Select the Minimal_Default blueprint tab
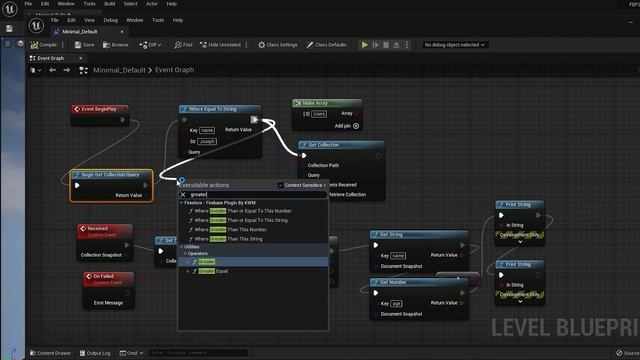Screen dimensions: 640x360 80,32
